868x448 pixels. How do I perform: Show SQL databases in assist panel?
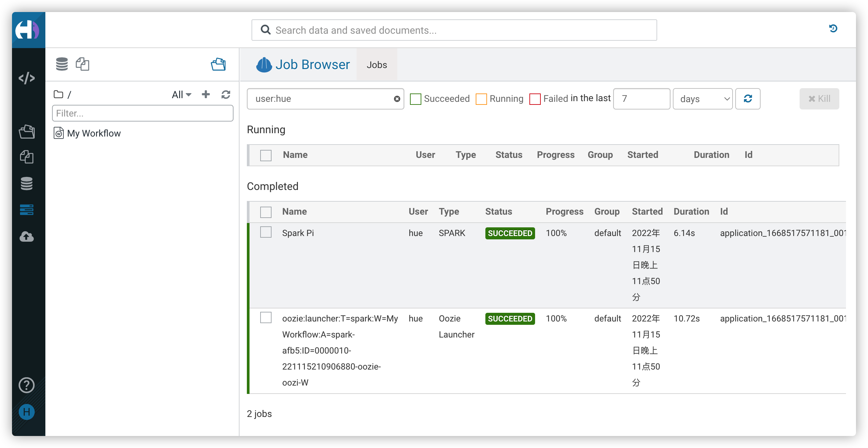pos(62,64)
